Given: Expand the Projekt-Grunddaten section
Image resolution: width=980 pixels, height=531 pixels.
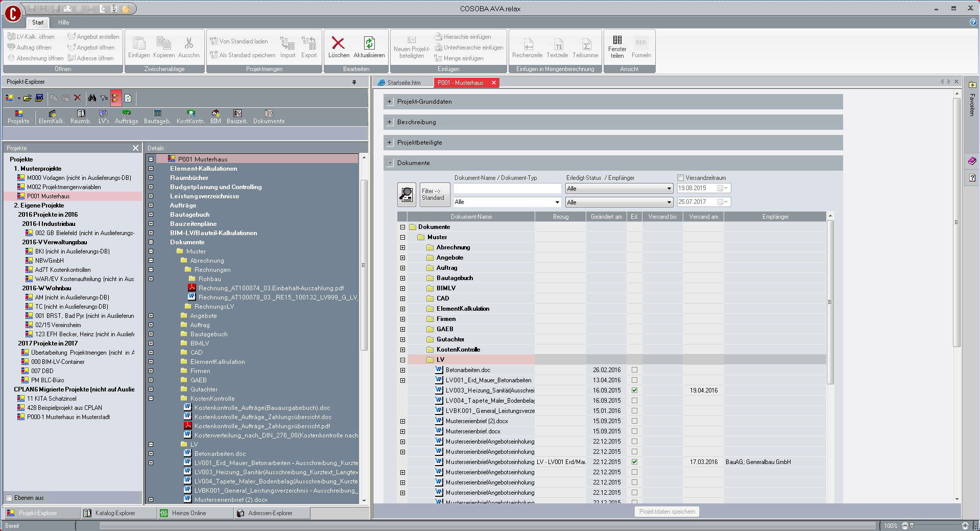Looking at the screenshot, I should coord(390,102).
